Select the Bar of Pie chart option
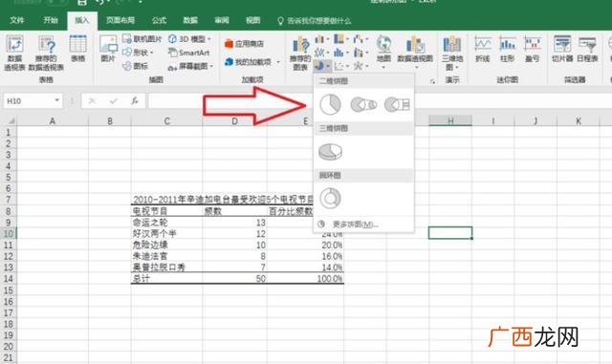Screen dimensions: 612x364 [397, 104]
